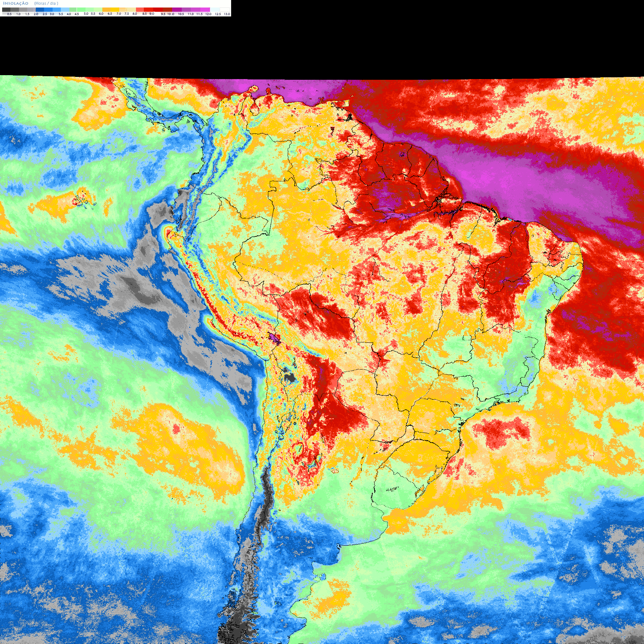The image size is (644, 644).
Task: Select the 10.5 value on the legend
Action: [x=181, y=14]
